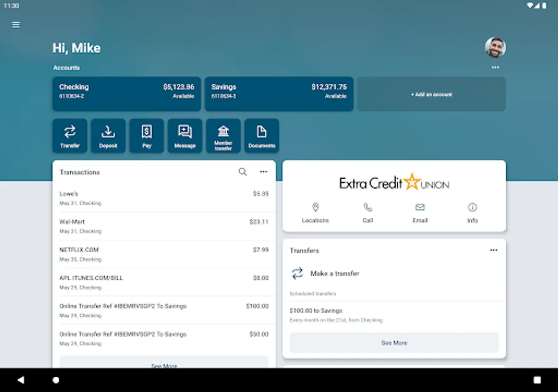Open the Documents quick action
Screen dimensions: 558x392
(x=262, y=136)
